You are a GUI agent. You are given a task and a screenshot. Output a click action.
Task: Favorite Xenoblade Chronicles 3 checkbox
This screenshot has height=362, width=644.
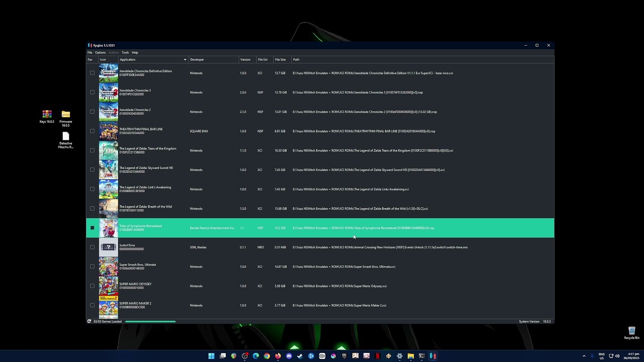(92, 93)
